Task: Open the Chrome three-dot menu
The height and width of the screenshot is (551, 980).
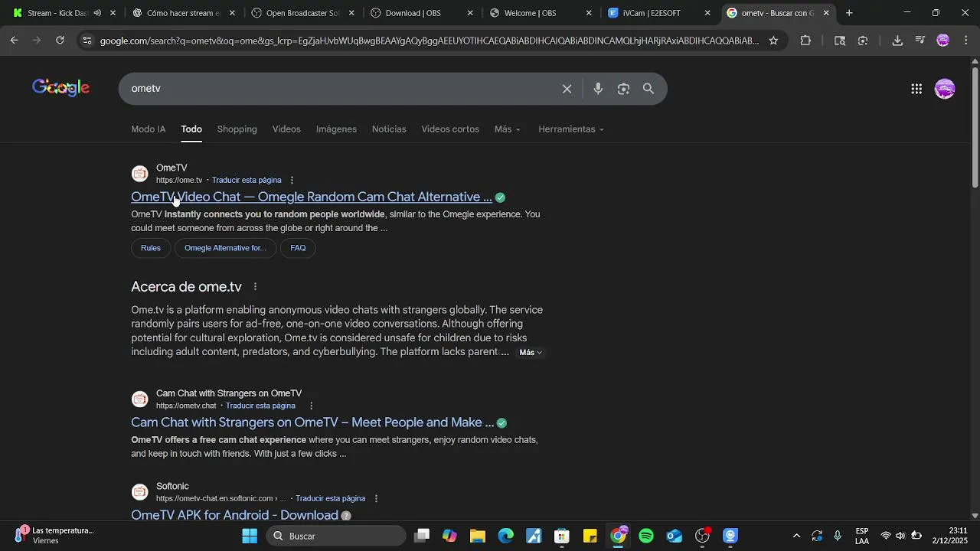Action: pyautogui.click(x=965, y=41)
